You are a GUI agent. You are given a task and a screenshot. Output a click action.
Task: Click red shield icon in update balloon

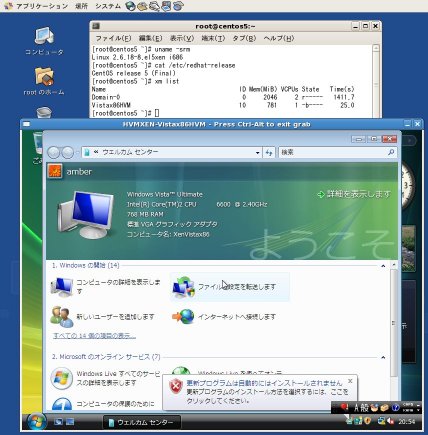point(175,387)
